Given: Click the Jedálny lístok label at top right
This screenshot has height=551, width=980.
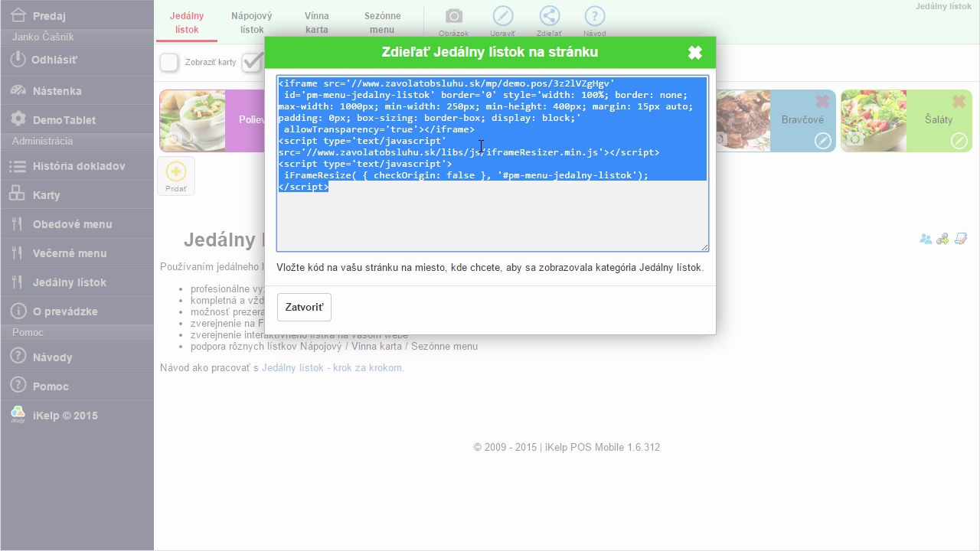Looking at the screenshot, I should click(x=943, y=6).
